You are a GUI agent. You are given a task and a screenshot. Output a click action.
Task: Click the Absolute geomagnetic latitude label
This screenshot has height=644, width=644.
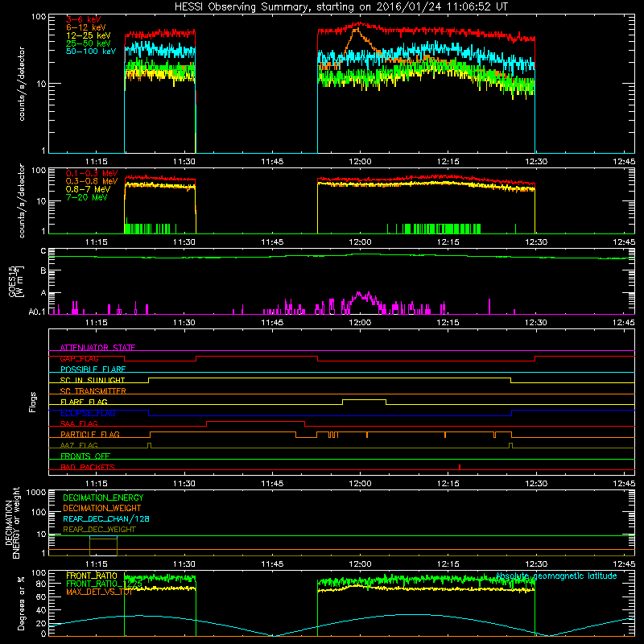coord(556,576)
